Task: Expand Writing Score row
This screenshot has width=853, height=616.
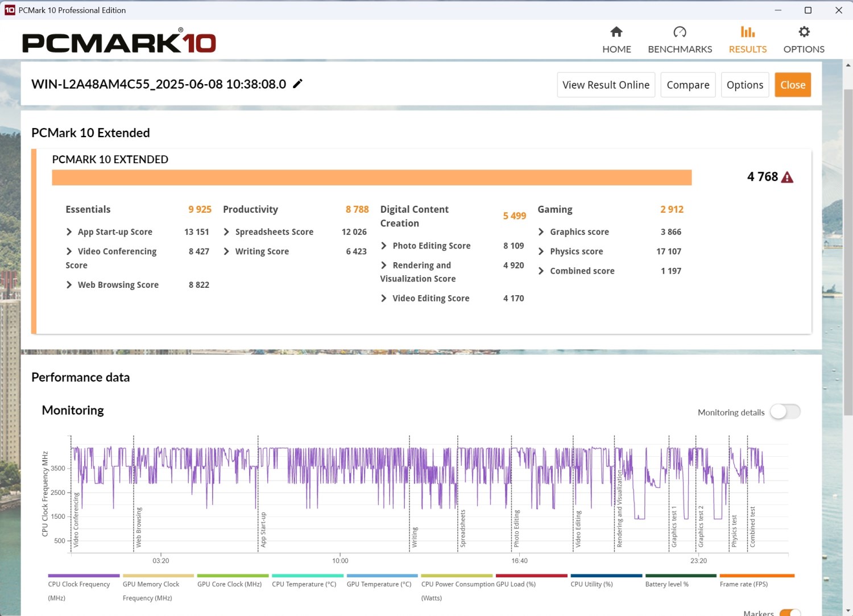Action: tap(226, 251)
